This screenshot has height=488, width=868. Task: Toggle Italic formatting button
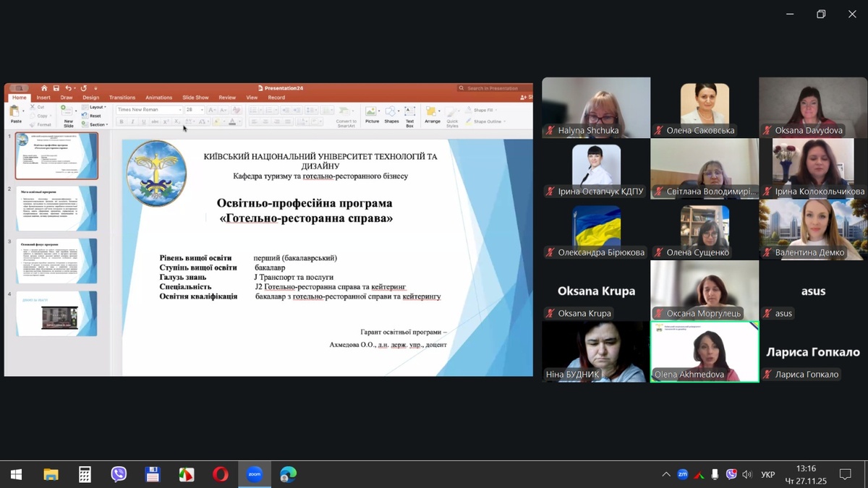click(132, 121)
